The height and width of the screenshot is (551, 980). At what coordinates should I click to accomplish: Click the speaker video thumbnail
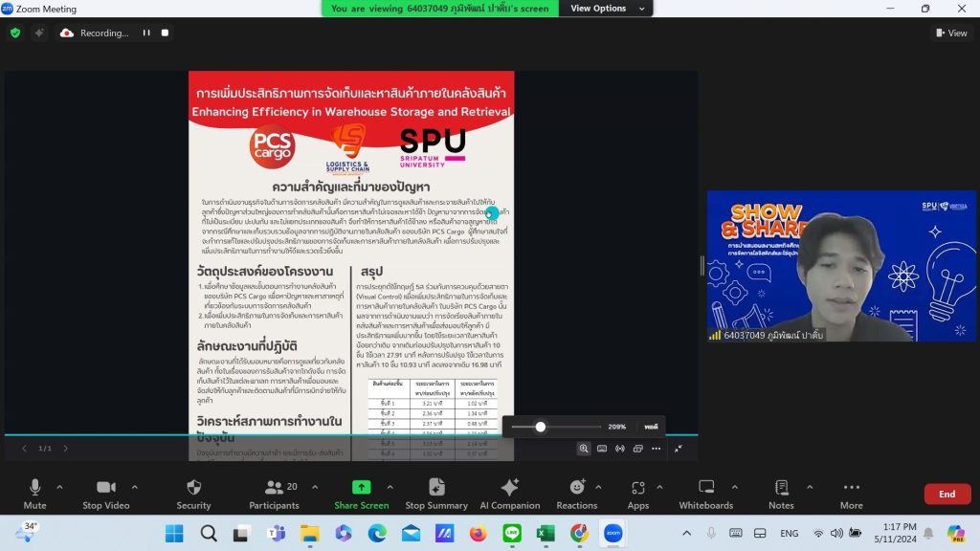coord(841,266)
